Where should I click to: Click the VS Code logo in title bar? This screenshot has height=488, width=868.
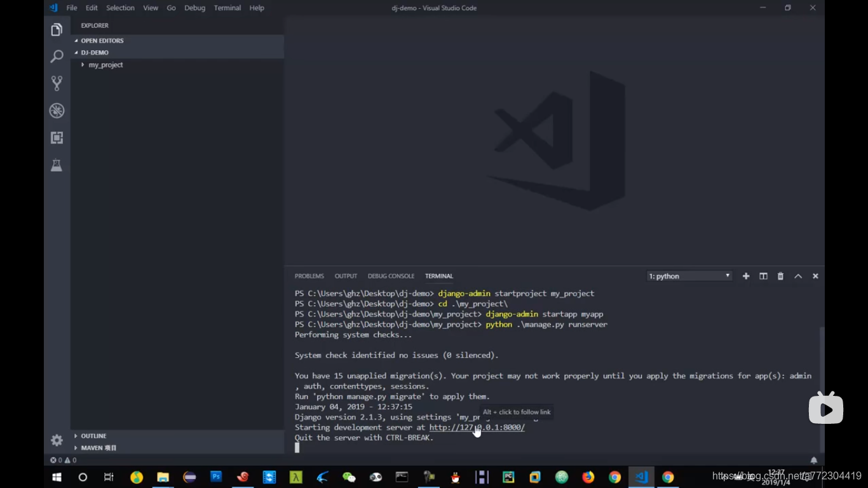pos(53,8)
